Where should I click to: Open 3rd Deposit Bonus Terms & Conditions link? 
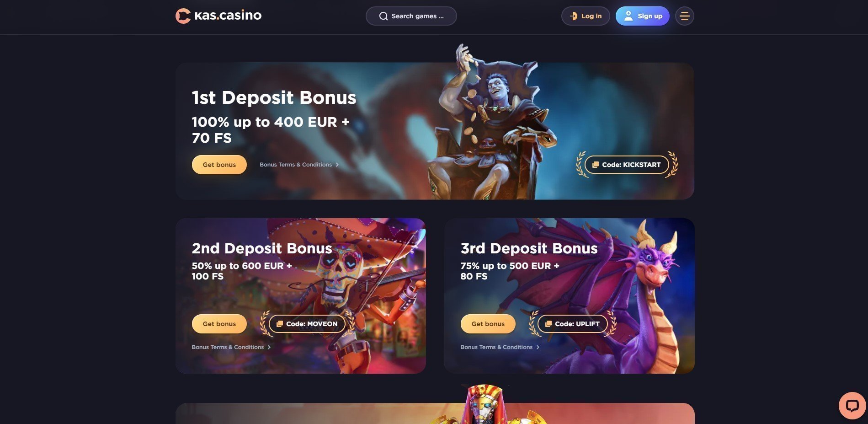click(x=496, y=347)
